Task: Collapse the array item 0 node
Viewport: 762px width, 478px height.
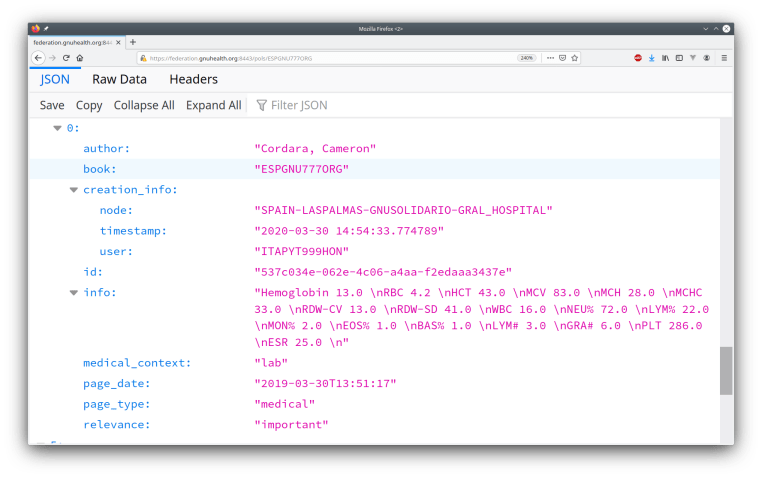Action: coord(57,129)
